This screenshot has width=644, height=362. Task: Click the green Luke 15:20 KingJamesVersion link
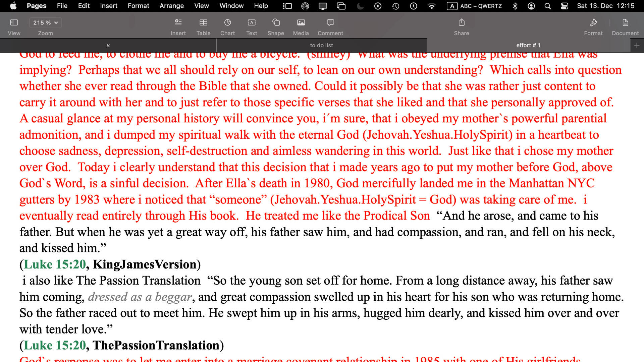55,264
